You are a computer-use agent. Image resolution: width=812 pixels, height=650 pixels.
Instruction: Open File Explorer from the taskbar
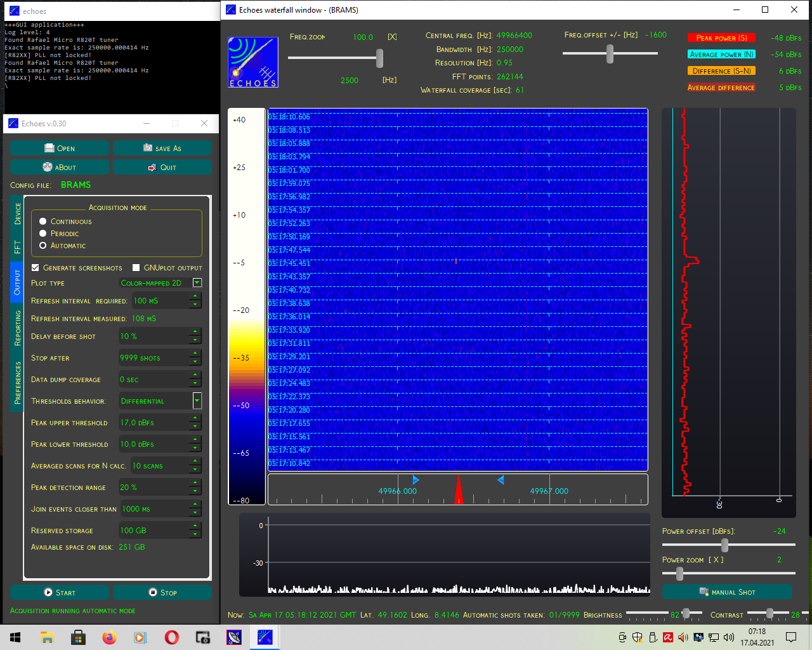click(47, 637)
